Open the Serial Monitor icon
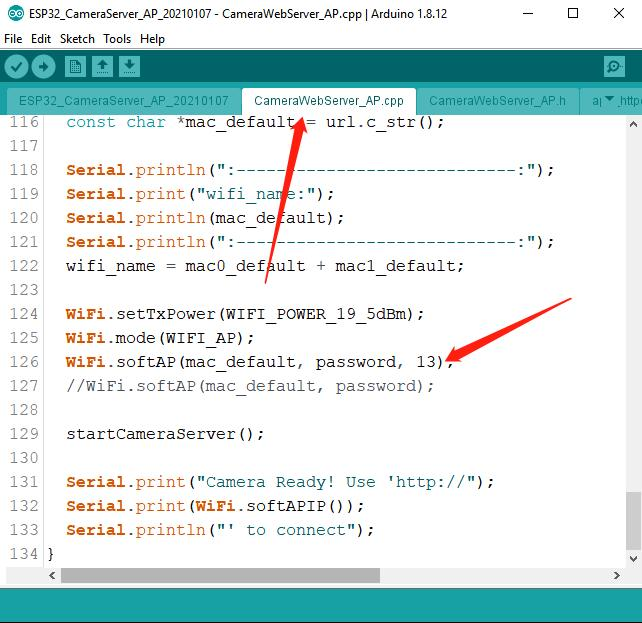 pos(614,66)
